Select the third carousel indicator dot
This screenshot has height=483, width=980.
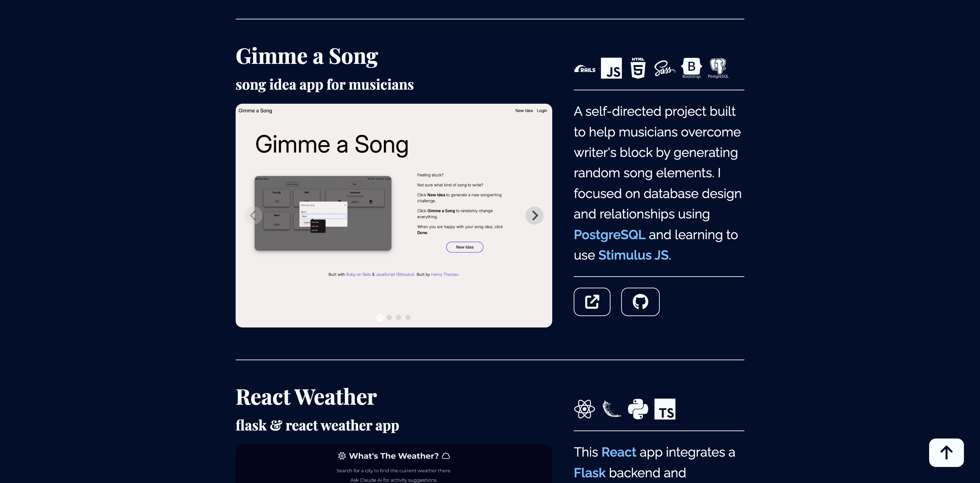tap(398, 317)
